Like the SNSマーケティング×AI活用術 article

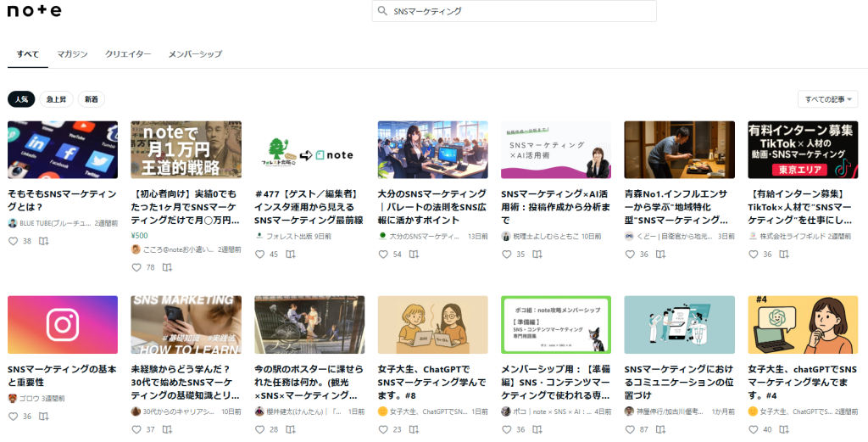[507, 255]
